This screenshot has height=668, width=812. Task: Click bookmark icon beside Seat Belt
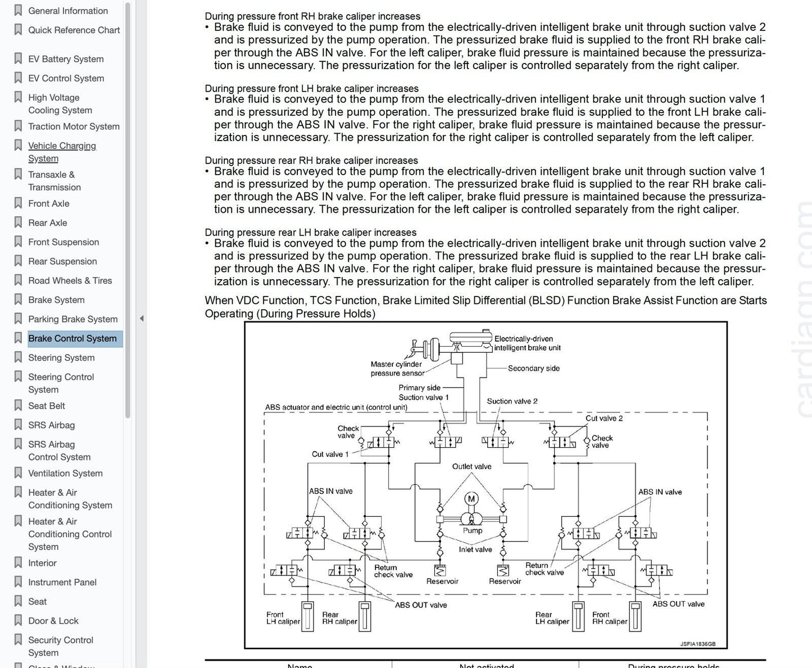(x=18, y=405)
